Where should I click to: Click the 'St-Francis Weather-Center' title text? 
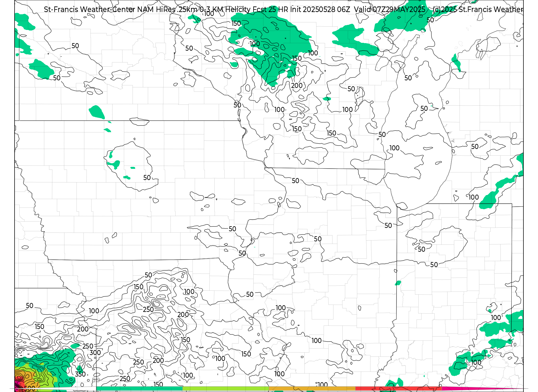tap(89, 10)
